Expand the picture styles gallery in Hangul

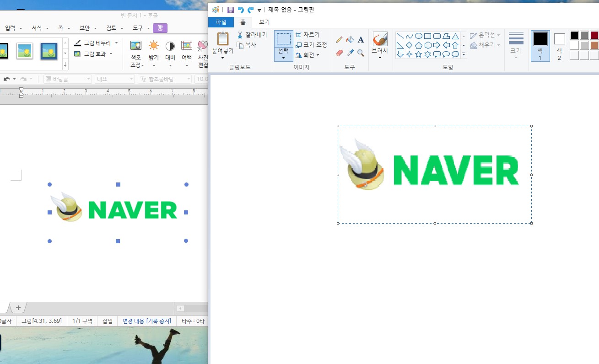(x=65, y=64)
